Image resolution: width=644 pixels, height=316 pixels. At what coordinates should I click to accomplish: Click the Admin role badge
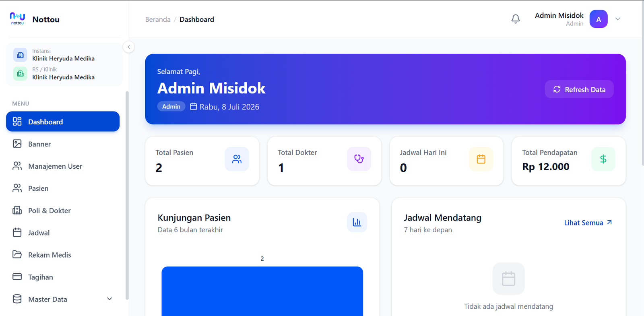(171, 106)
